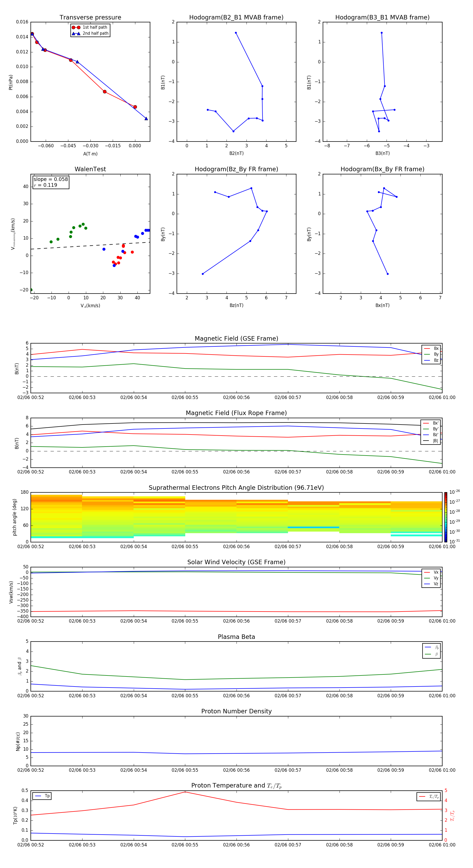Select "Bz'" in the Flux Rope legend
The width and height of the screenshot is (473, 868).
tap(431, 435)
